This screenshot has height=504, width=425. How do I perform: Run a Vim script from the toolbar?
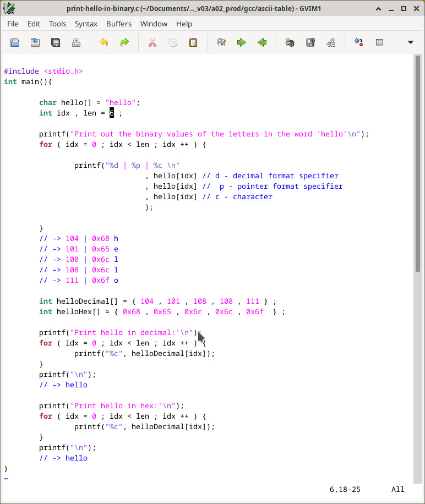(x=331, y=42)
